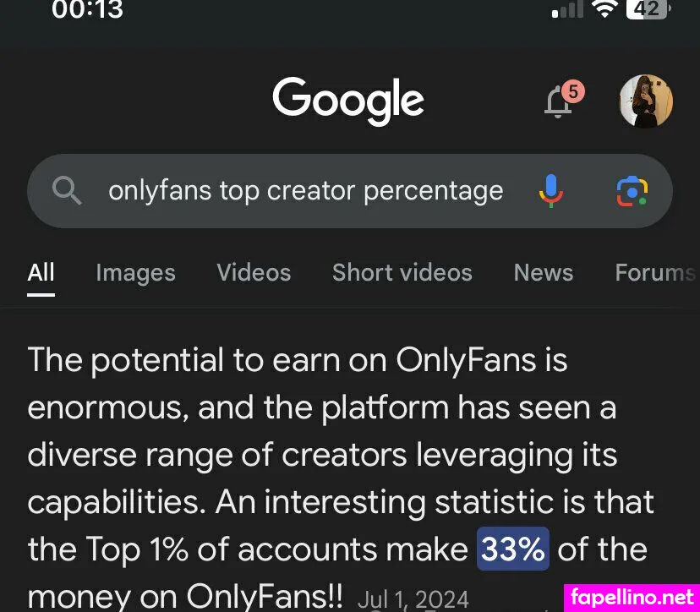Tap the battery indicator showing 42
The width and height of the screenshot is (700, 612).
pyautogui.click(x=648, y=9)
